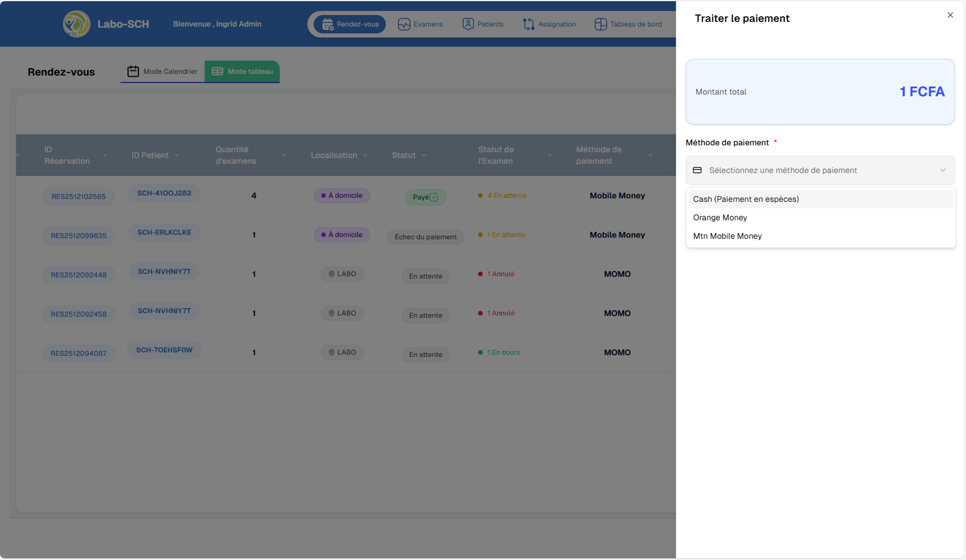Click the Échec du paiement status badge

click(x=426, y=237)
